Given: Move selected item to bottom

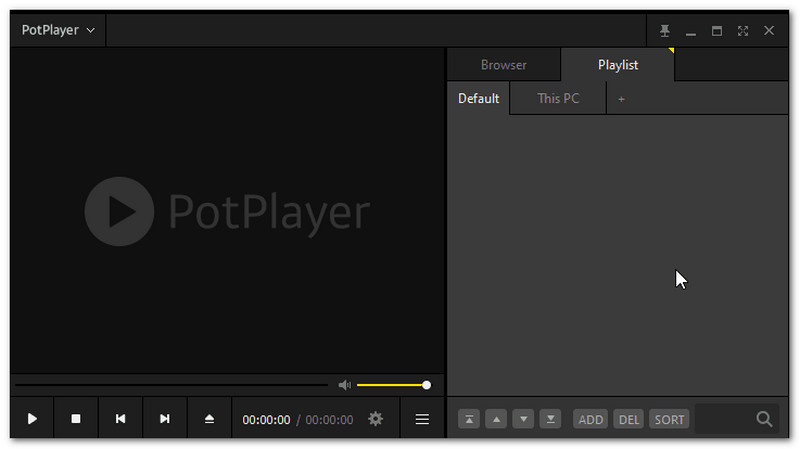Looking at the screenshot, I should coord(551,419).
